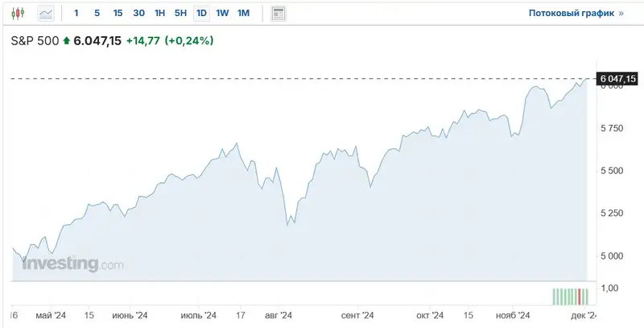Choose the 1H interval
644x328 pixels.
160,14
